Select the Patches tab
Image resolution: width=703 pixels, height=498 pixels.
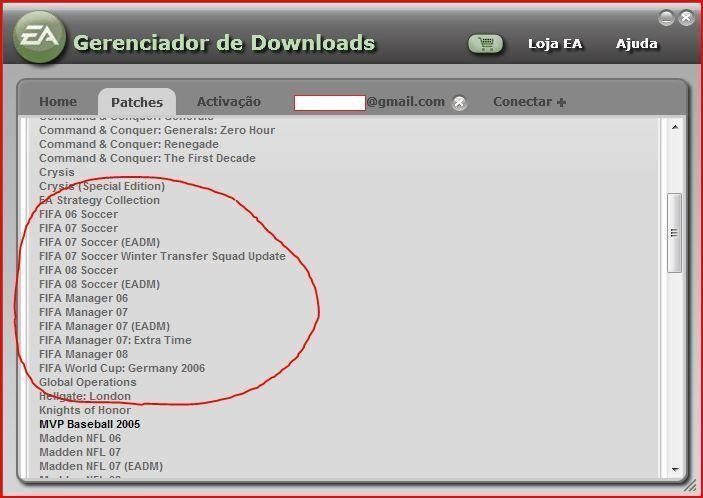point(137,102)
